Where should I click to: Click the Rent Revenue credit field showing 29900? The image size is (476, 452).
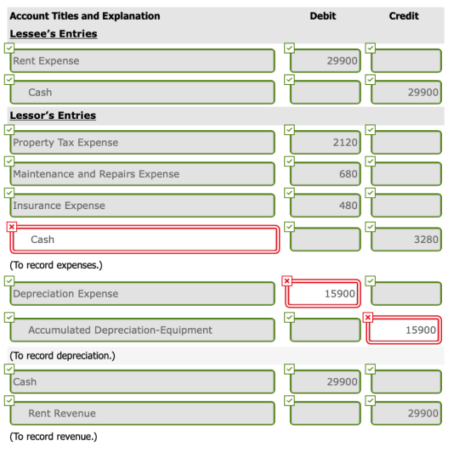click(x=406, y=414)
